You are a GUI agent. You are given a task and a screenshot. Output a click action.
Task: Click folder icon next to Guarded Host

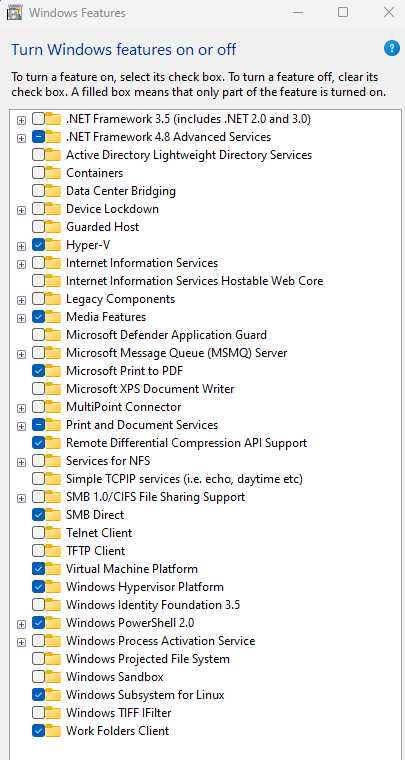pyautogui.click(x=53, y=227)
